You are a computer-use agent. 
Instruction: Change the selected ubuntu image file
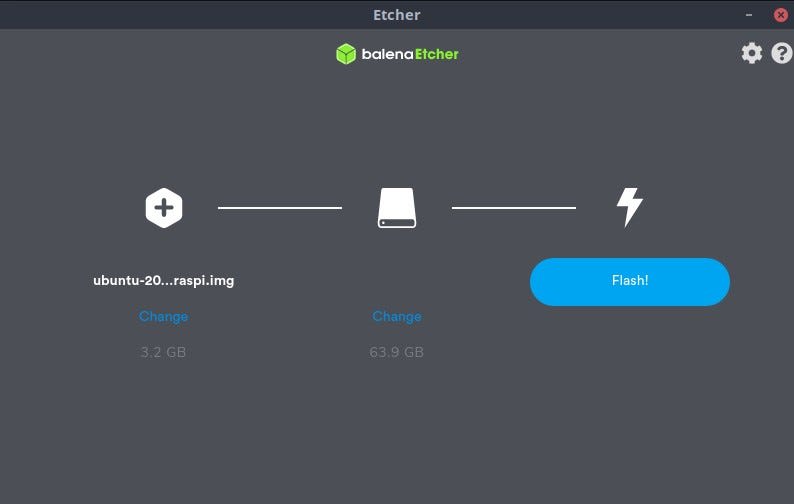[x=164, y=317]
